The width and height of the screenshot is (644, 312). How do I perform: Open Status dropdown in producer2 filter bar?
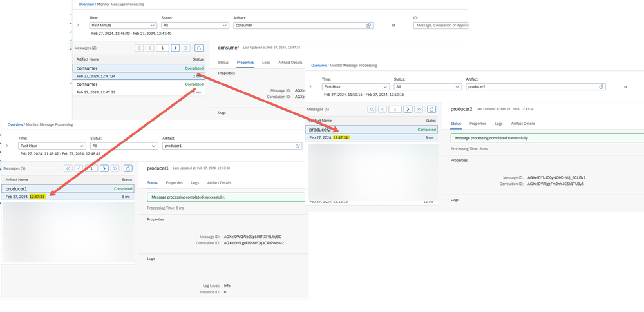pyautogui.click(x=427, y=86)
